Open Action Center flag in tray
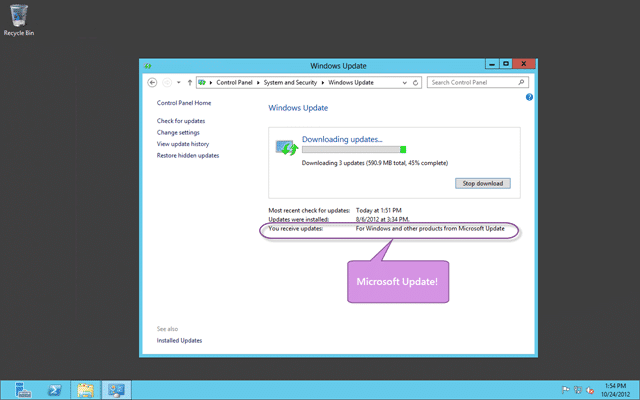 565,390
